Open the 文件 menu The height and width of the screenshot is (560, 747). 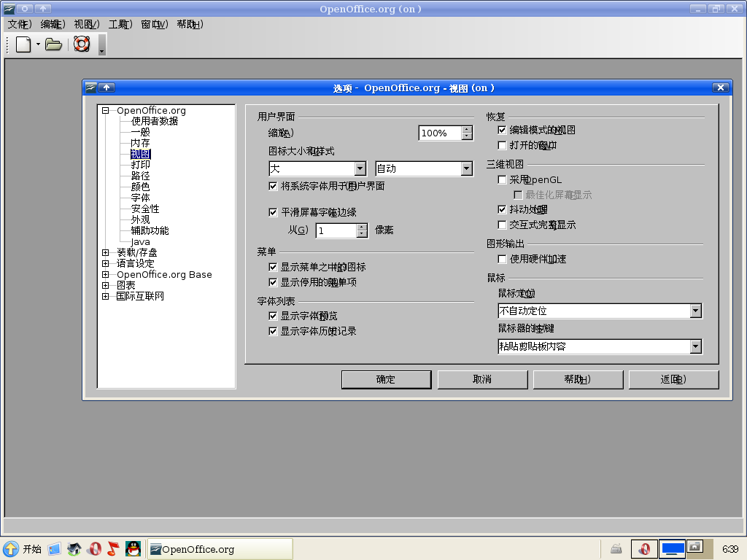pos(20,24)
